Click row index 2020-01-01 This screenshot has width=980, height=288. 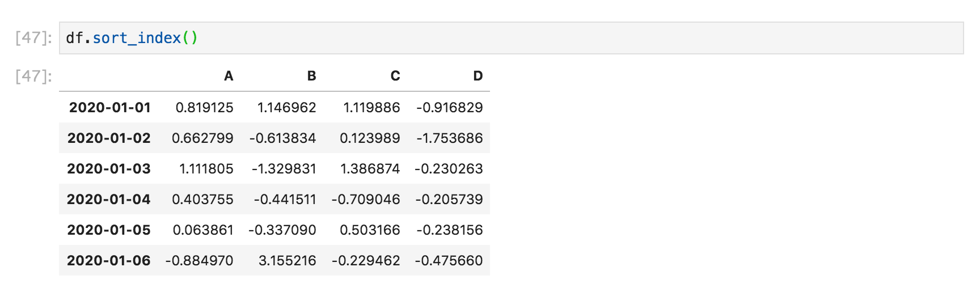(x=110, y=108)
